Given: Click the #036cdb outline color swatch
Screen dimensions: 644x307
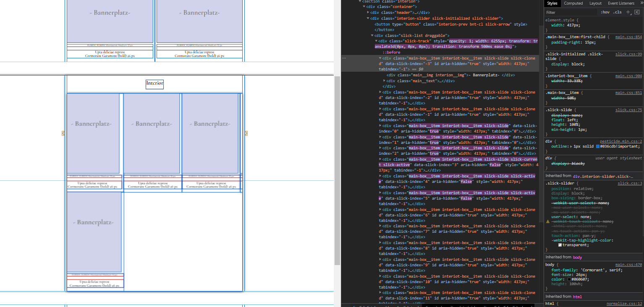Looking at the screenshot, I should click(598, 146).
